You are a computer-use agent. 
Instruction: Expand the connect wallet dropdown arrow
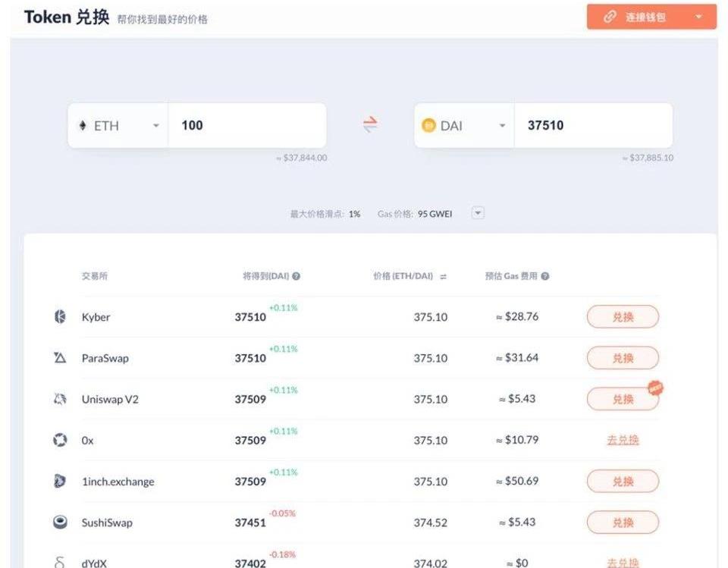[698, 17]
